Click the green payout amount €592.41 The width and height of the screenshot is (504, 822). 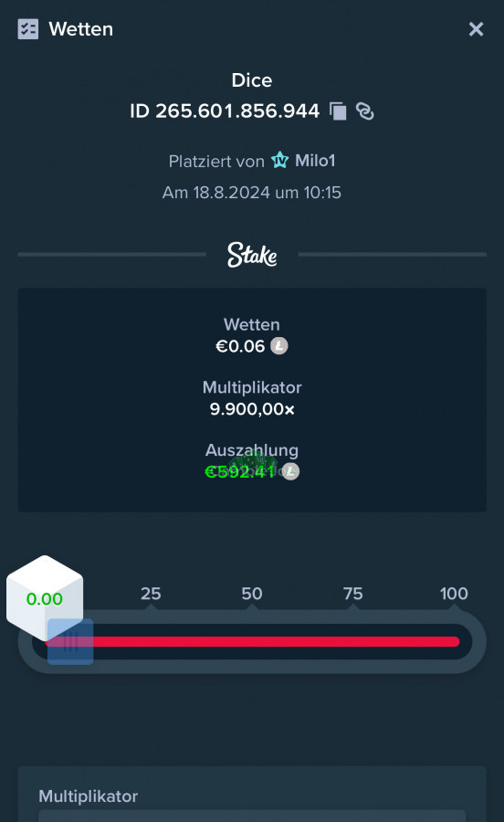tap(240, 472)
